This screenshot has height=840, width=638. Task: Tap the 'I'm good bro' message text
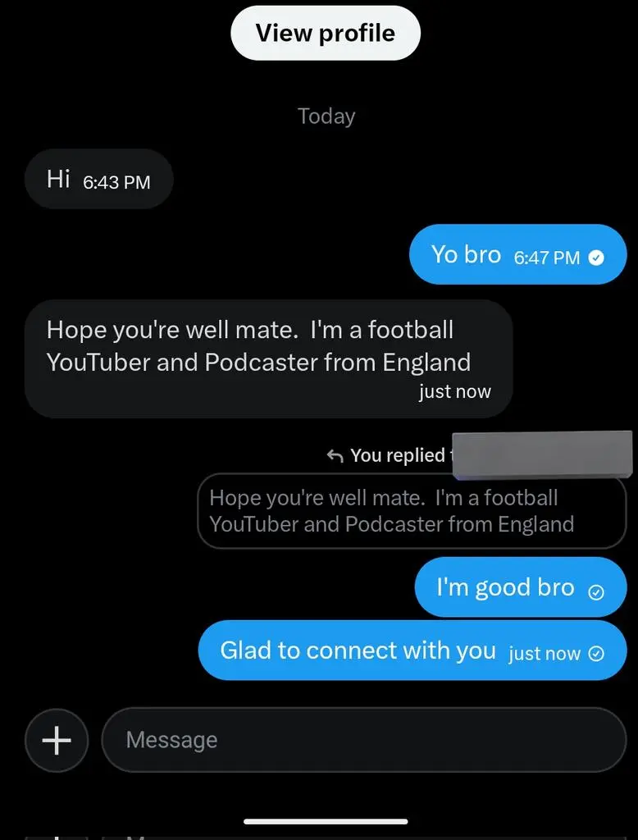505,587
